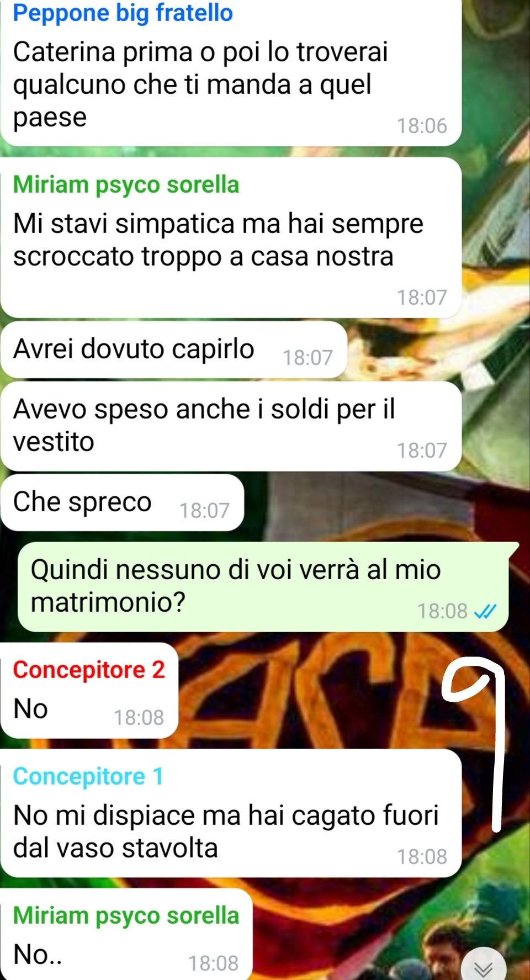Tap blue double-check read receipt icon

click(x=485, y=611)
